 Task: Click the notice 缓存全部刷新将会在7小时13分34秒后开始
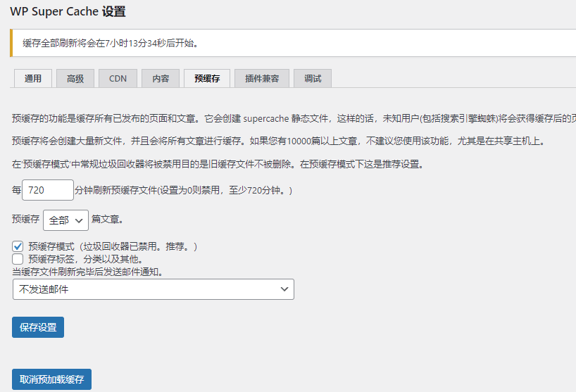[111, 43]
